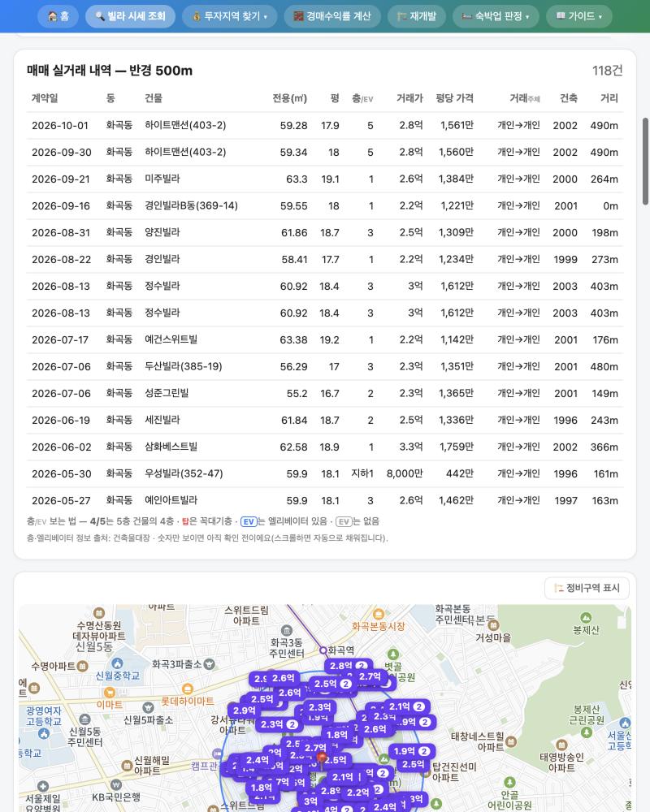650x812 pixels.
Task: Click the 전용(㎡) column header
Action: pyautogui.click(x=290, y=98)
